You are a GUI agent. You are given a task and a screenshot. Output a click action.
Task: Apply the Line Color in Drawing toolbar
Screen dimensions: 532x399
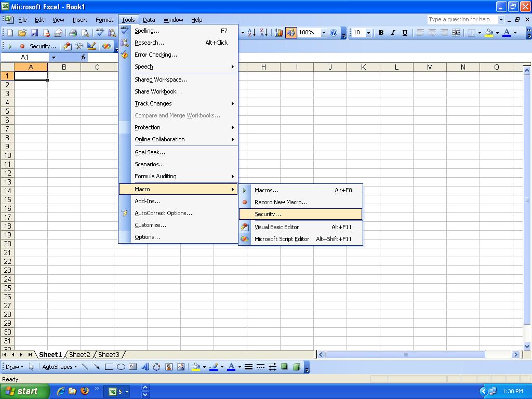coord(214,367)
